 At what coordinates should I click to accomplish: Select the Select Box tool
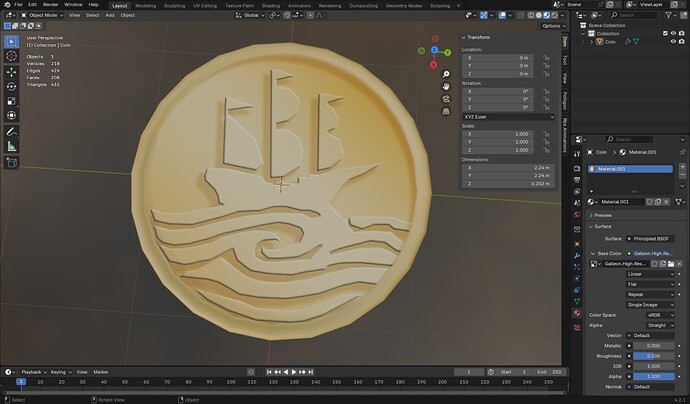[x=11, y=41]
